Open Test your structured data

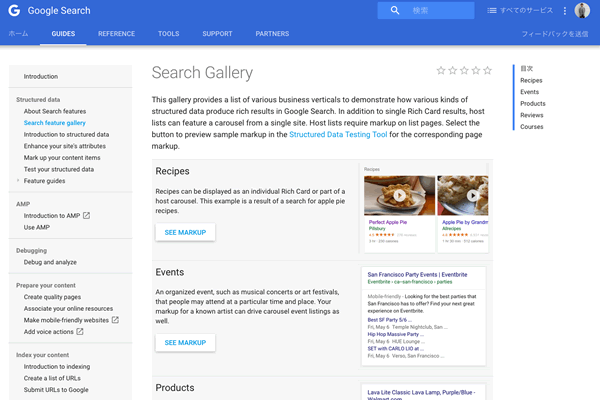coord(59,169)
